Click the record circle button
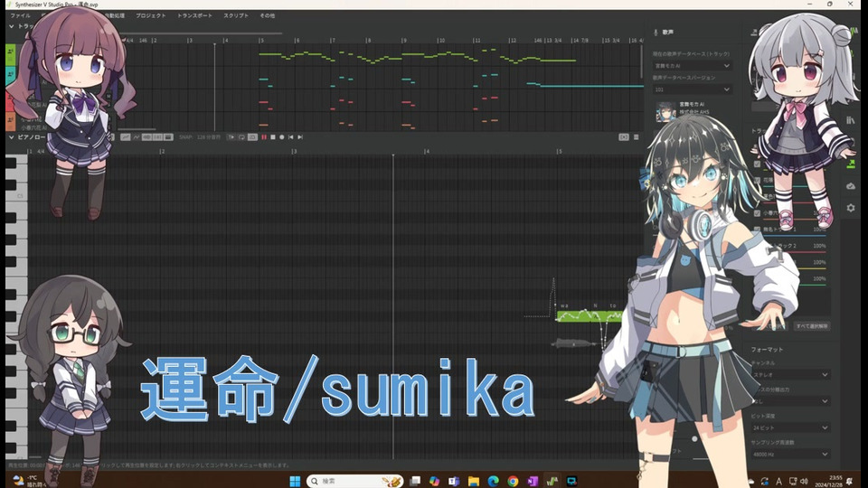The width and height of the screenshot is (868, 488). click(282, 136)
